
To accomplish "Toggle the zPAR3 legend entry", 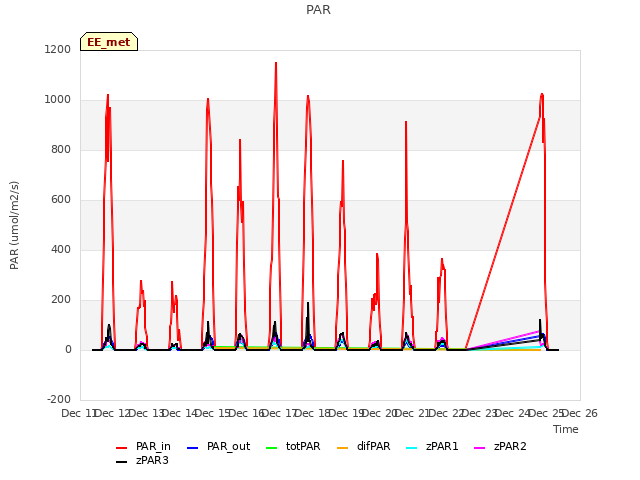I will (x=142, y=461).
